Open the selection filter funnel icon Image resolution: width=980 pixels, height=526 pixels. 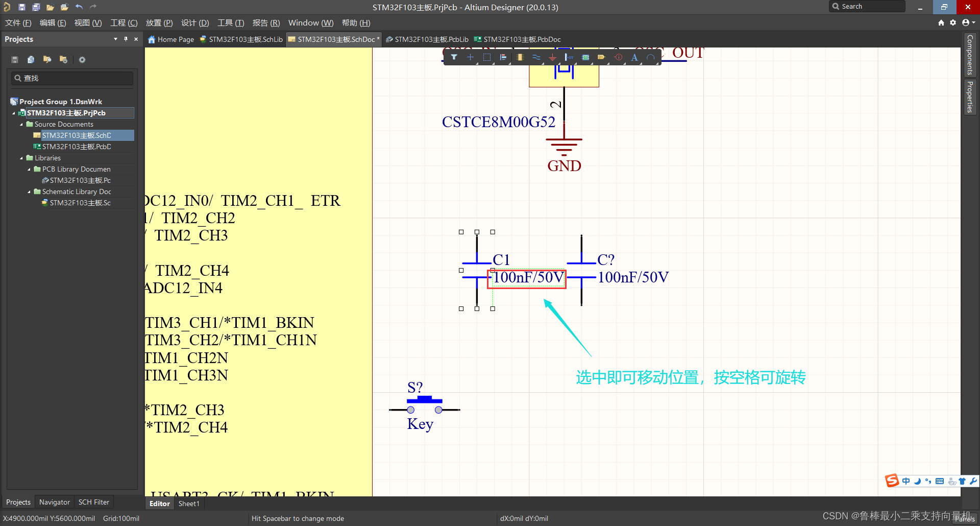[454, 58]
